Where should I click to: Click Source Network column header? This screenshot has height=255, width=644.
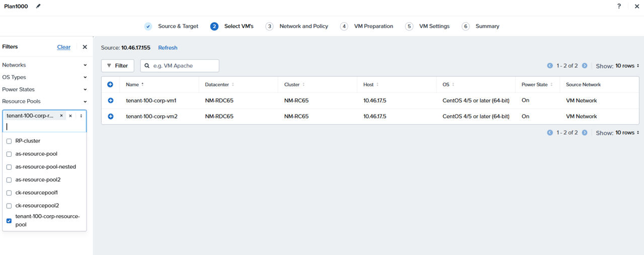(x=583, y=85)
